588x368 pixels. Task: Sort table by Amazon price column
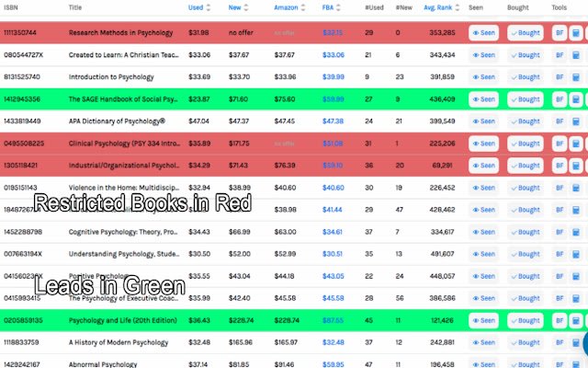click(x=289, y=7)
